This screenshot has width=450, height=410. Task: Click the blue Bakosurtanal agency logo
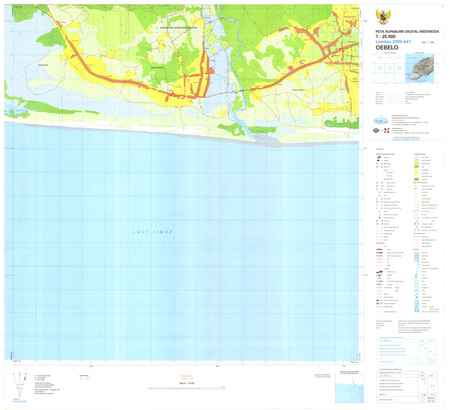click(x=380, y=121)
